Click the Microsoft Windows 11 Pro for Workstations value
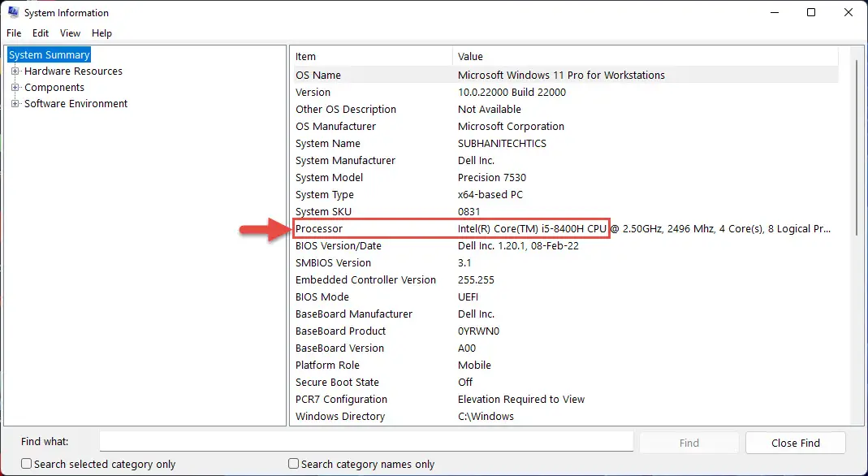Screen dimensions: 868x476 point(561,75)
